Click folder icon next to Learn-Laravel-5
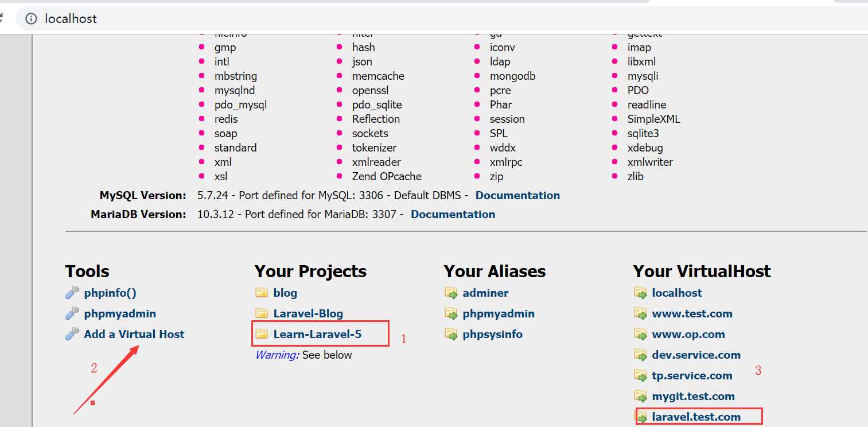Viewport: 868px width, 427px height. tap(262, 333)
